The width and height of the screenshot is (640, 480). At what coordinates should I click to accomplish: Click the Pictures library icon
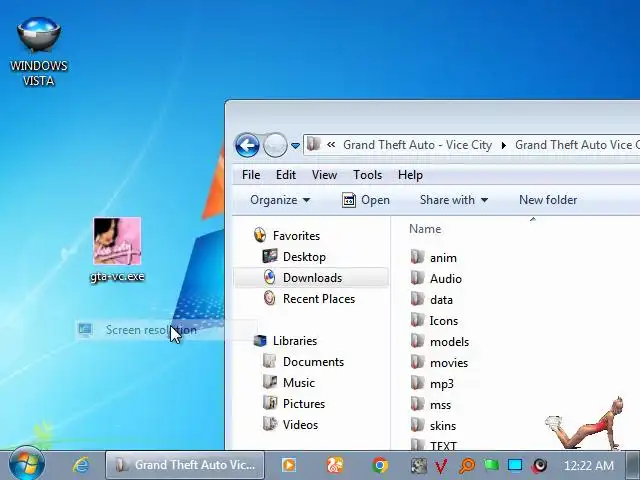270,403
